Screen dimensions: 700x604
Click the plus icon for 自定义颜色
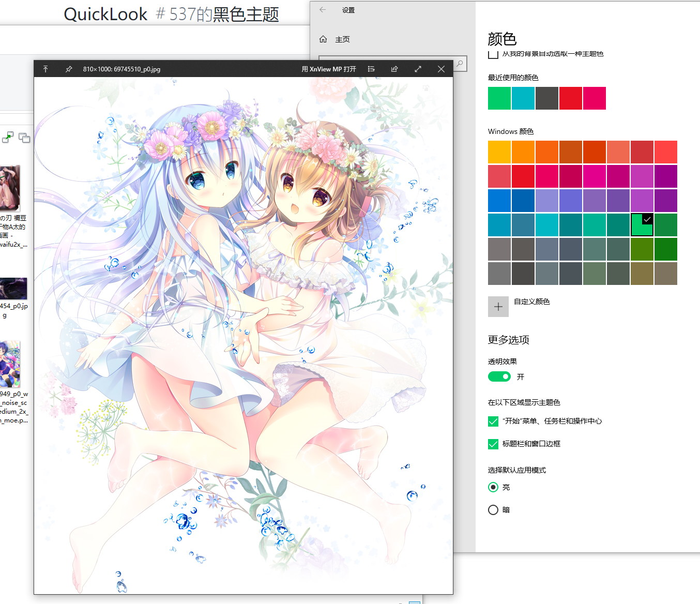coord(498,307)
